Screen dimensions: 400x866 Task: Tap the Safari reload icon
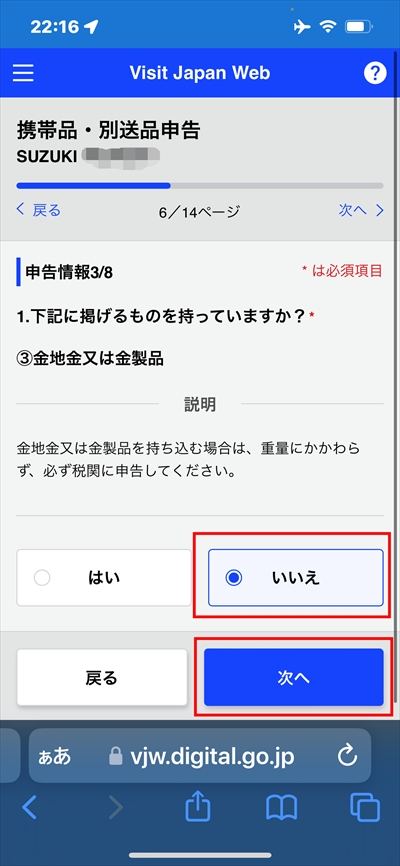point(348,756)
